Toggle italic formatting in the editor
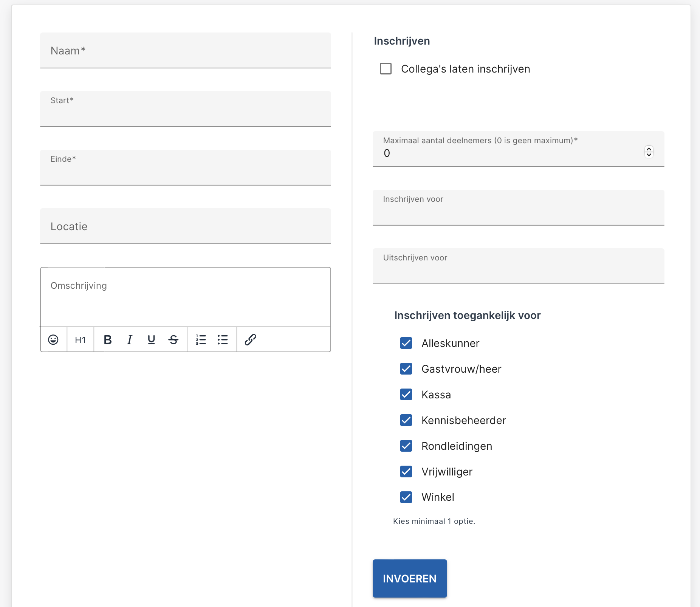This screenshot has width=700, height=607. 130,340
